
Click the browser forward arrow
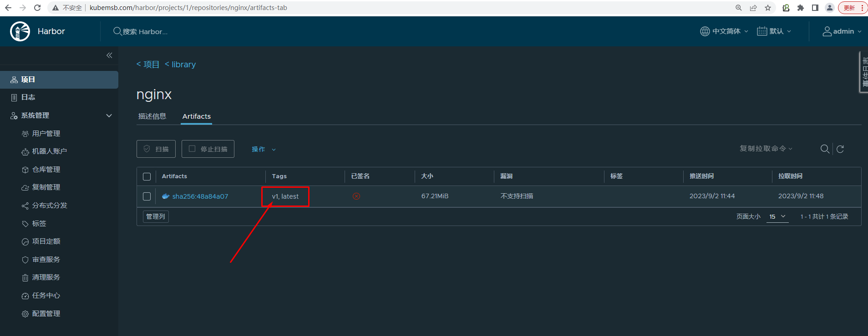point(23,8)
